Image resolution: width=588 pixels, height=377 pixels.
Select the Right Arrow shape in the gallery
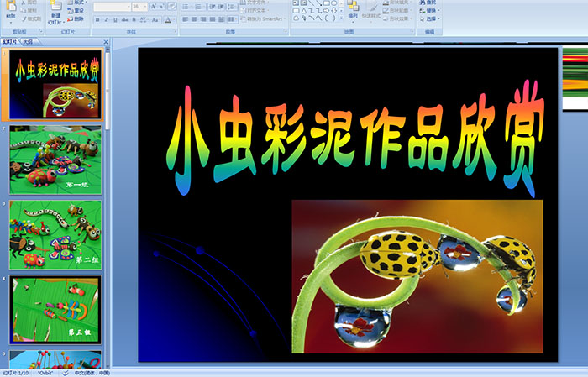[x=326, y=10]
